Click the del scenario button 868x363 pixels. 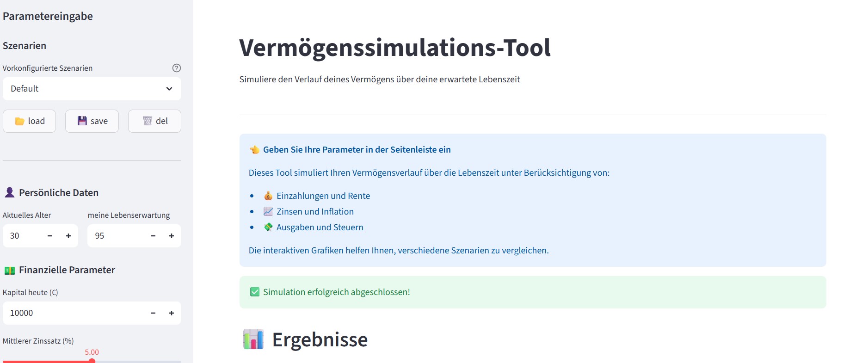click(154, 121)
